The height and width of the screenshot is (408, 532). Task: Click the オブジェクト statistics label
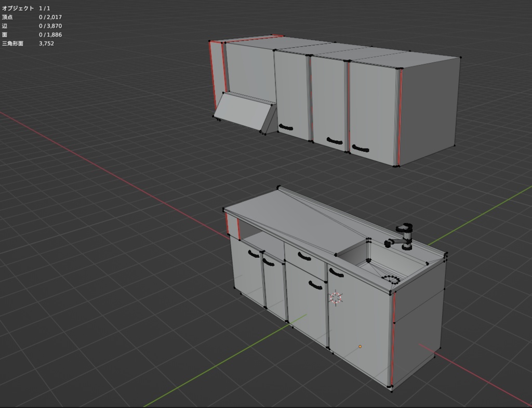(x=18, y=8)
